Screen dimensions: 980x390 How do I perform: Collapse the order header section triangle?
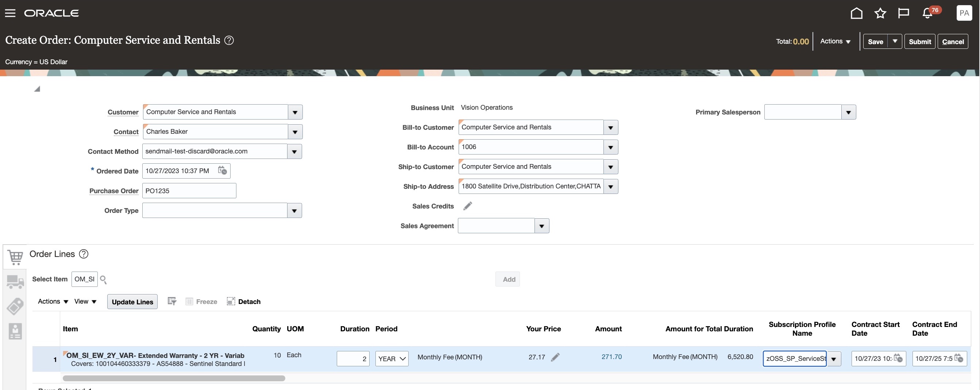tap(37, 89)
